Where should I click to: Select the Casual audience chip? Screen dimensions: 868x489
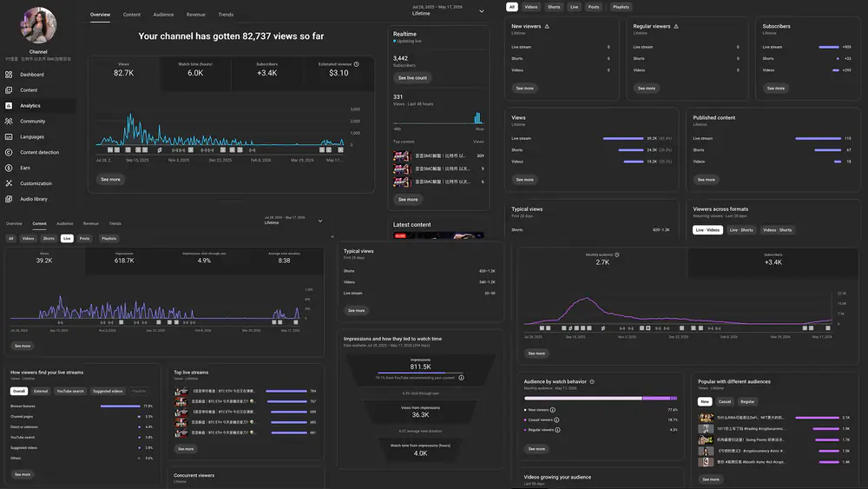pos(725,401)
